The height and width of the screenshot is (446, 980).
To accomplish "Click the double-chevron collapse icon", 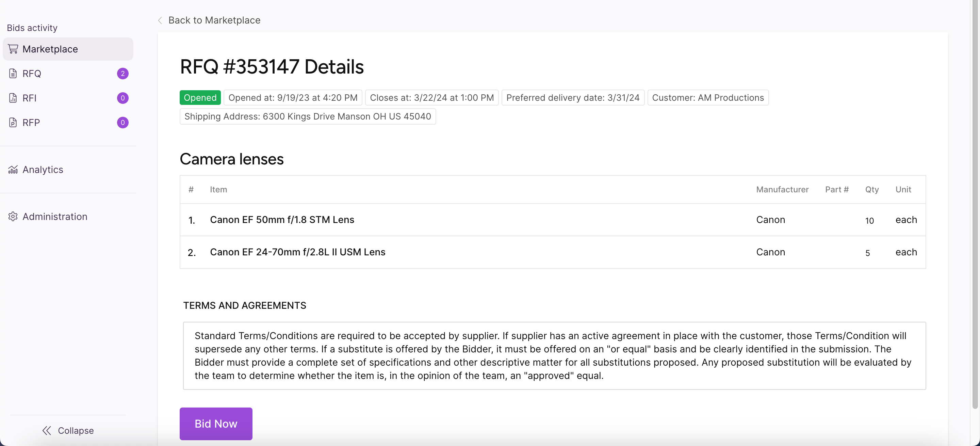I will pyautogui.click(x=46, y=430).
